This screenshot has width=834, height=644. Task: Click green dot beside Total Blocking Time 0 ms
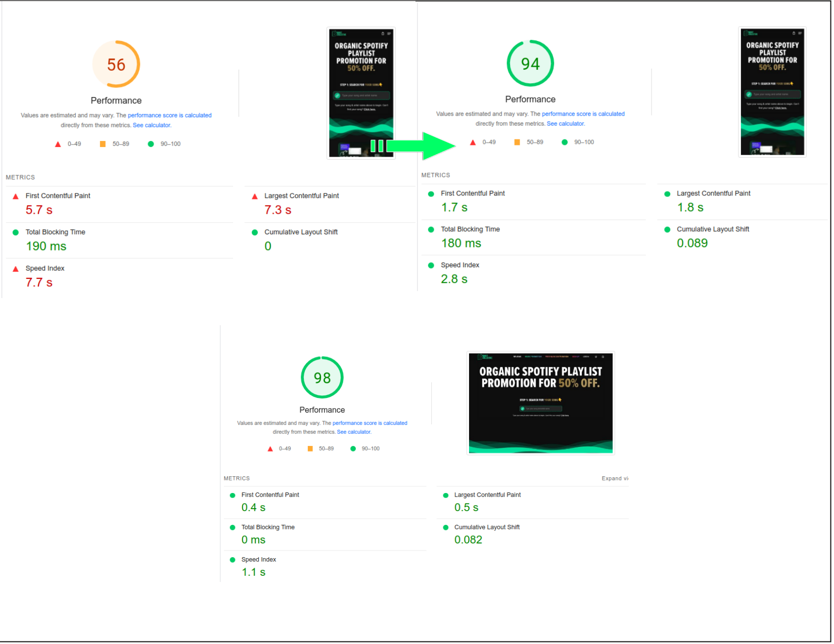coord(233,527)
